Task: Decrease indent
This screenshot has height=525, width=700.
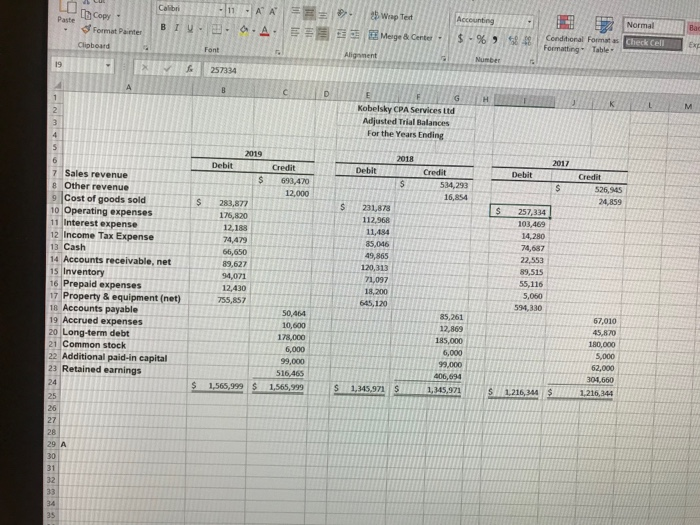Action: pyautogui.click(x=341, y=34)
